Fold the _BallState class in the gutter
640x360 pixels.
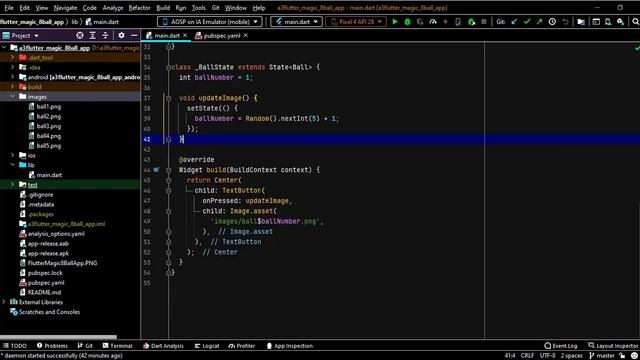coord(169,67)
